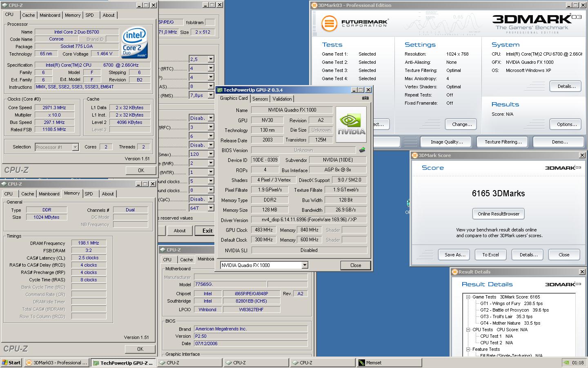
Task: Select Memory tab in top CPU-Z window
Action: [73, 15]
